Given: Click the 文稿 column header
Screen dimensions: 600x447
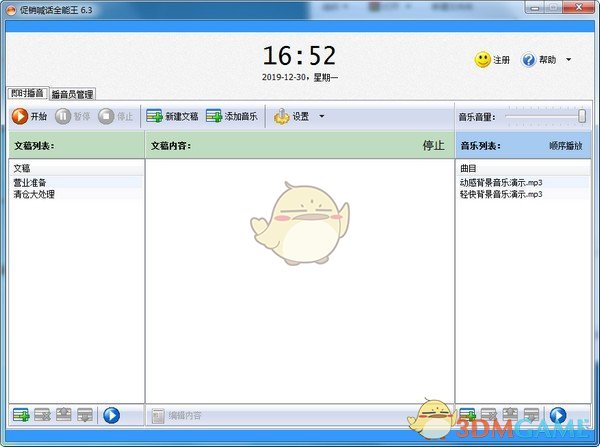Looking at the screenshot, I should tap(76, 168).
